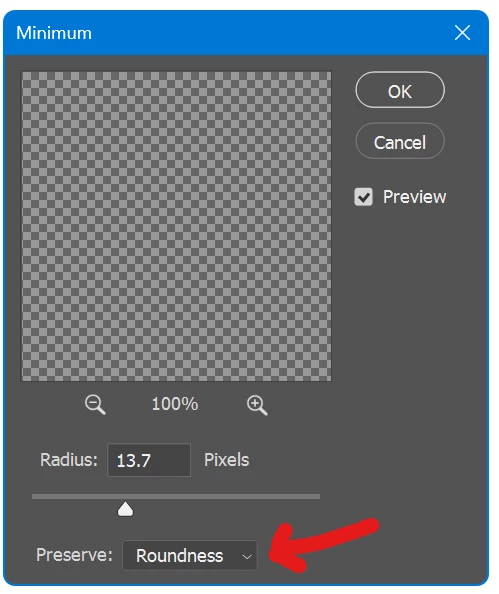
Task: Uncheck the Preview checkbox
Action: pos(363,197)
